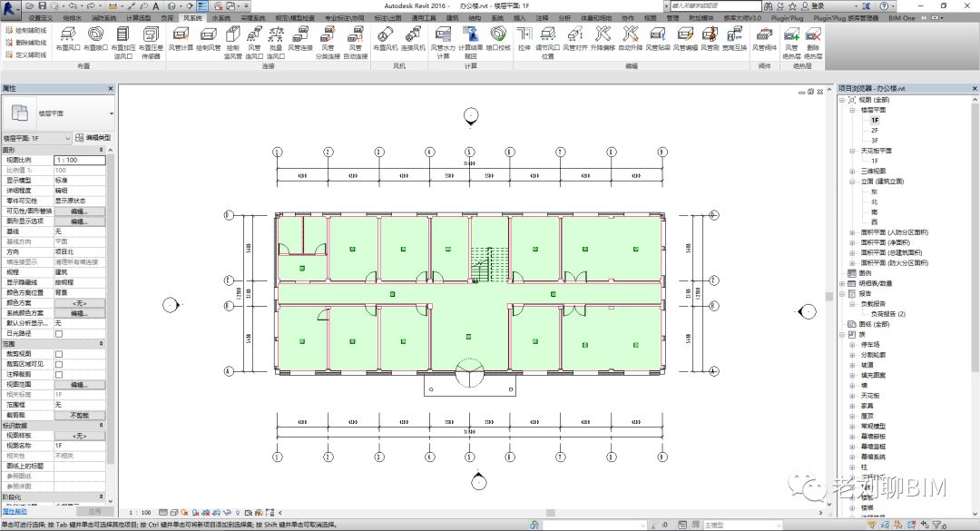Open the 风管阀件 duct valve tool

coord(764,38)
